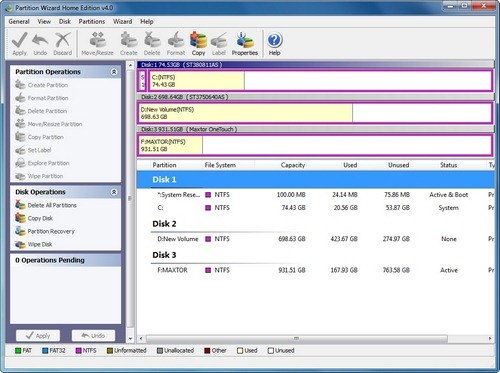Select the Move/Resize toolbar icon

click(97, 44)
